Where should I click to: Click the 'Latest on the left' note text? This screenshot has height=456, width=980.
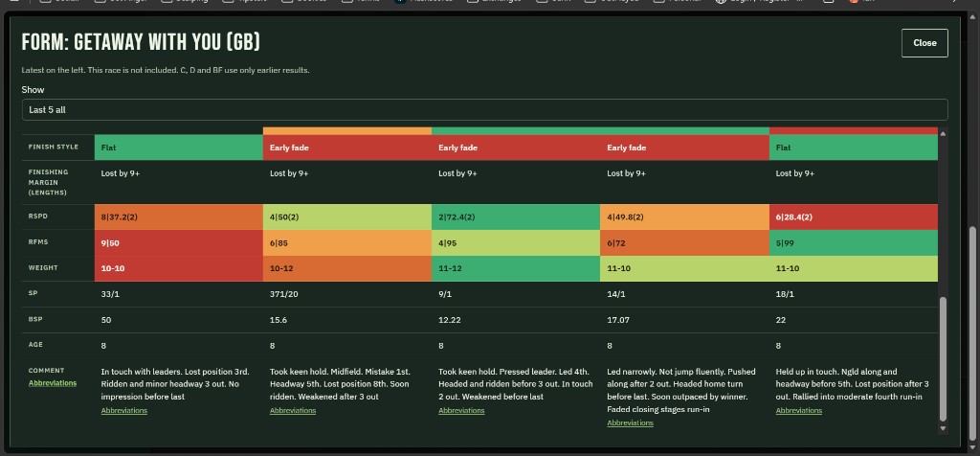click(x=166, y=70)
